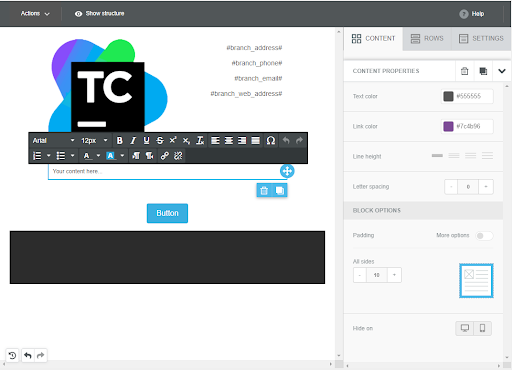Open text color dropdown arrow

point(98,156)
